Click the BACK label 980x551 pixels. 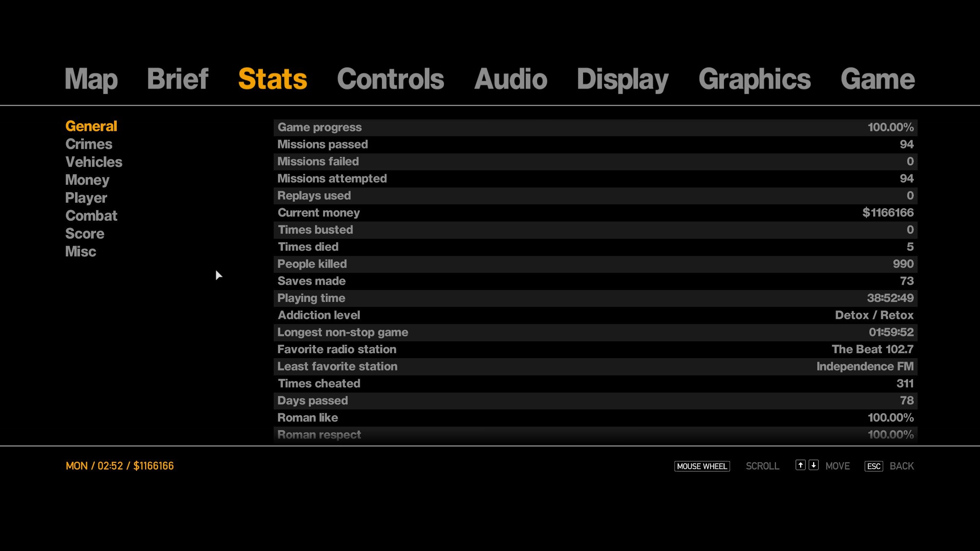(902, 466)
